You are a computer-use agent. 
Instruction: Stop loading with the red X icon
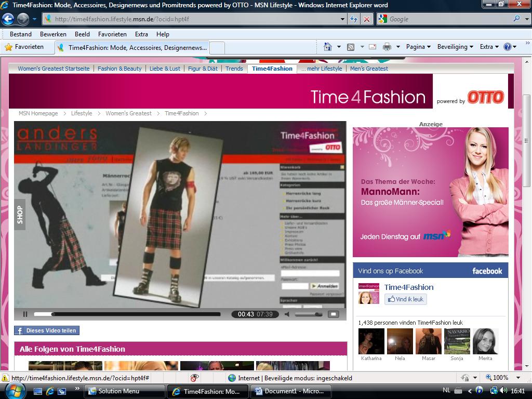click(x=367, y=19)
